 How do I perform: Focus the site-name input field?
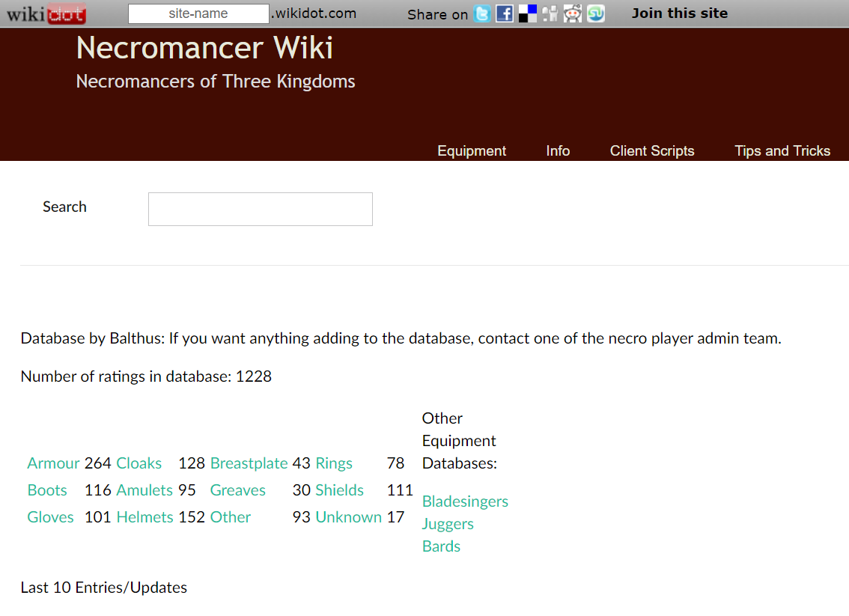pos(198,13)
